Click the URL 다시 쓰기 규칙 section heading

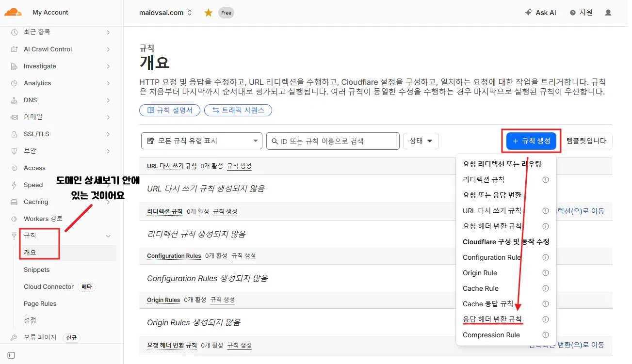tap(172, 166)
